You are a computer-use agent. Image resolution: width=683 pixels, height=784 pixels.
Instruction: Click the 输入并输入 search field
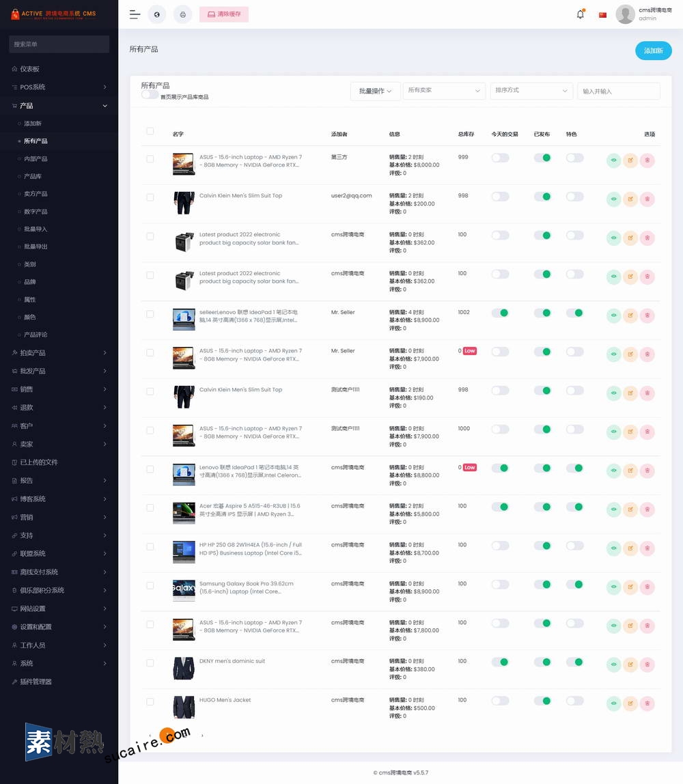pyautogui.click(x=619, y=91)
